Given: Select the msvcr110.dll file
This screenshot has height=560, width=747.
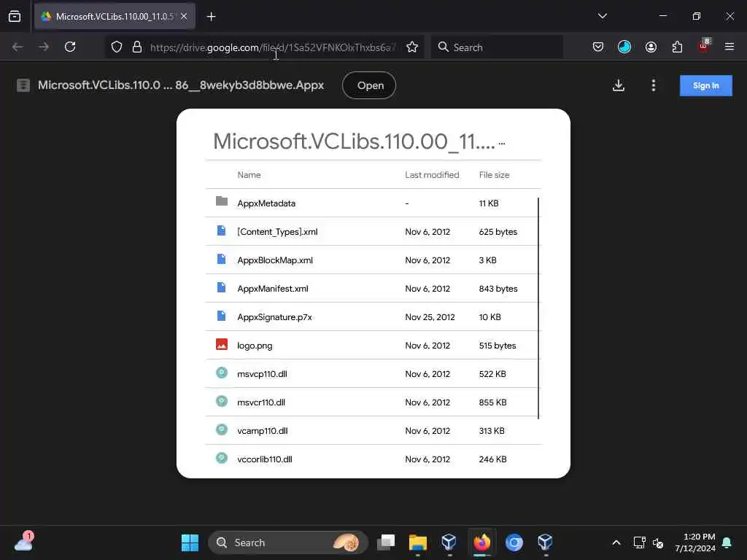Looking at the screenshot, I should click(x=373, y=402).
